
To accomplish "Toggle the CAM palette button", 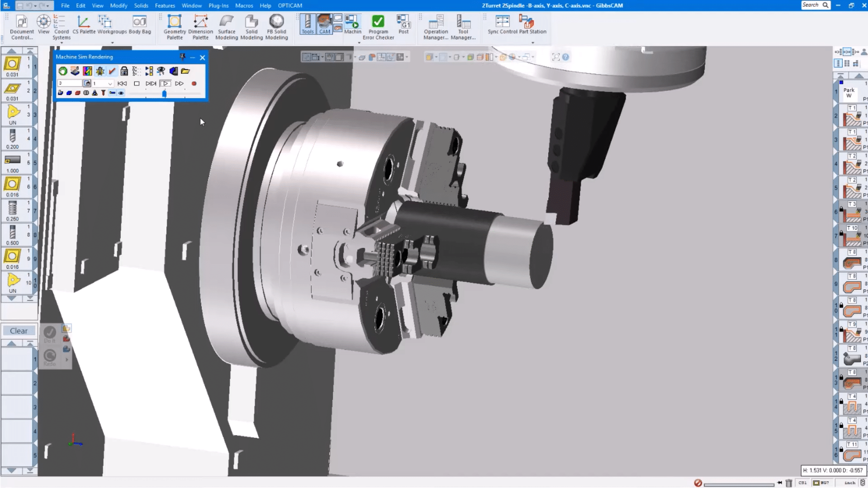I will (324, 24).
